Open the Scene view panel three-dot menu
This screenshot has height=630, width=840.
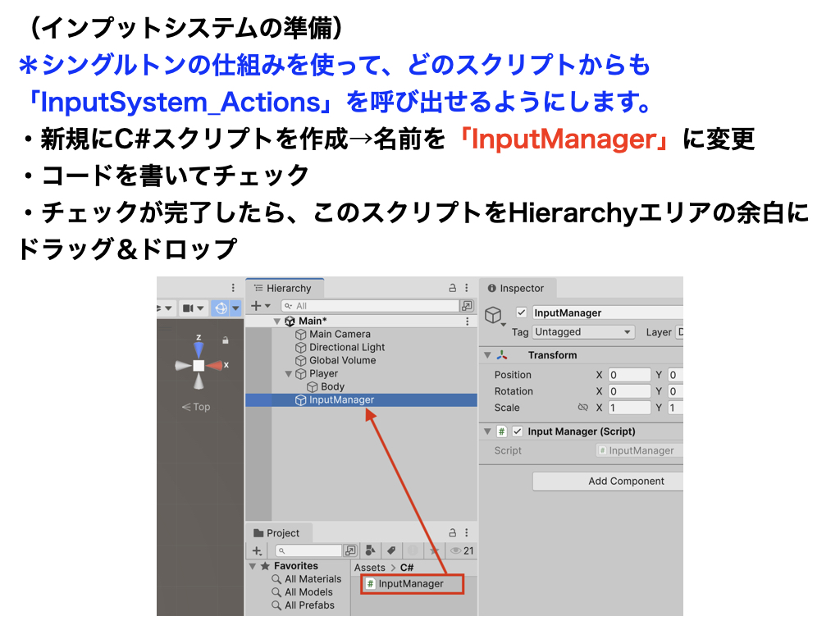tap(232, 288)
